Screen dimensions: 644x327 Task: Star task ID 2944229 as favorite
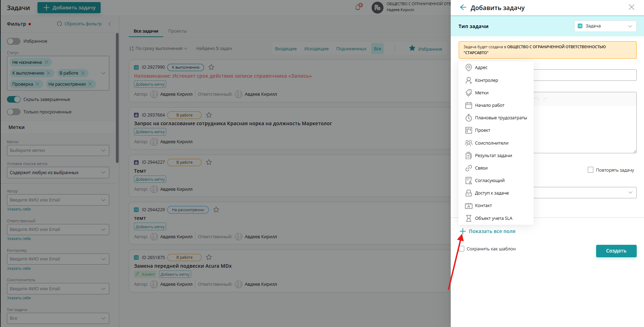pyautogui.click(x=216, y=210)
